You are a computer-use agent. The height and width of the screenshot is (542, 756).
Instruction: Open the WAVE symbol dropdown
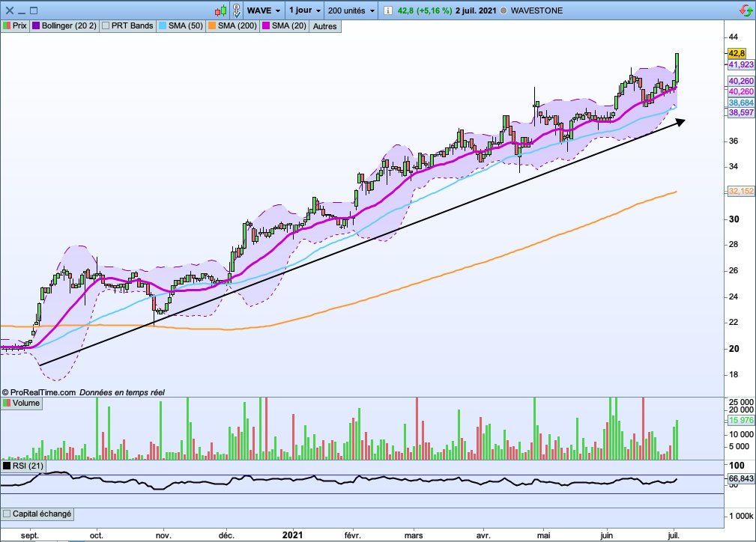pyautogui.click(x=264, y=10)
